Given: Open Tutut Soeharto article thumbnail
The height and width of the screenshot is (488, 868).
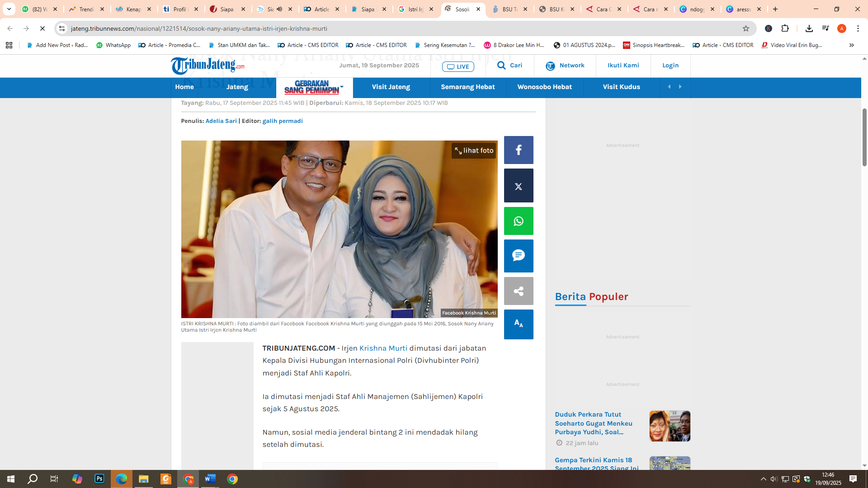Looking at the screenshot, I should 670,426.
